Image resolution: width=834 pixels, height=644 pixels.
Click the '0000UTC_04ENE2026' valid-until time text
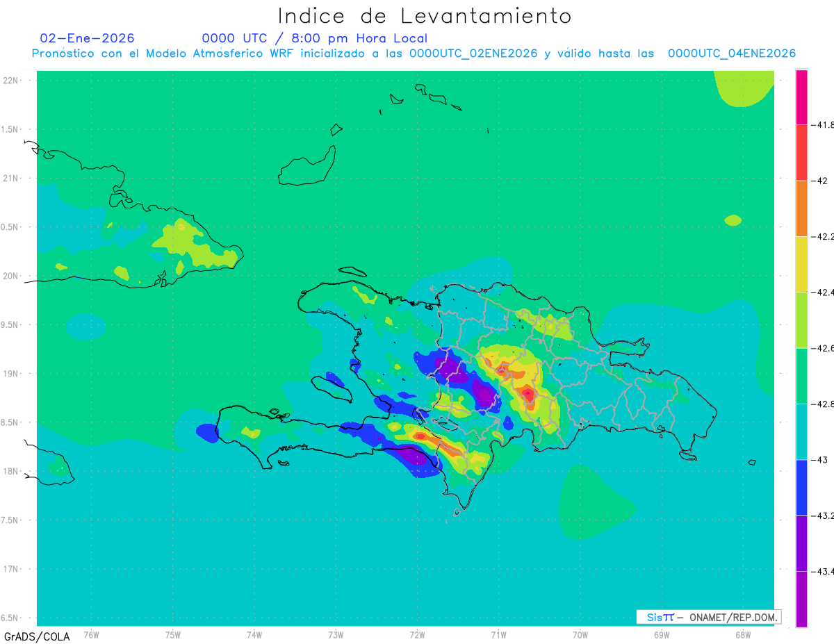[732, 53]
